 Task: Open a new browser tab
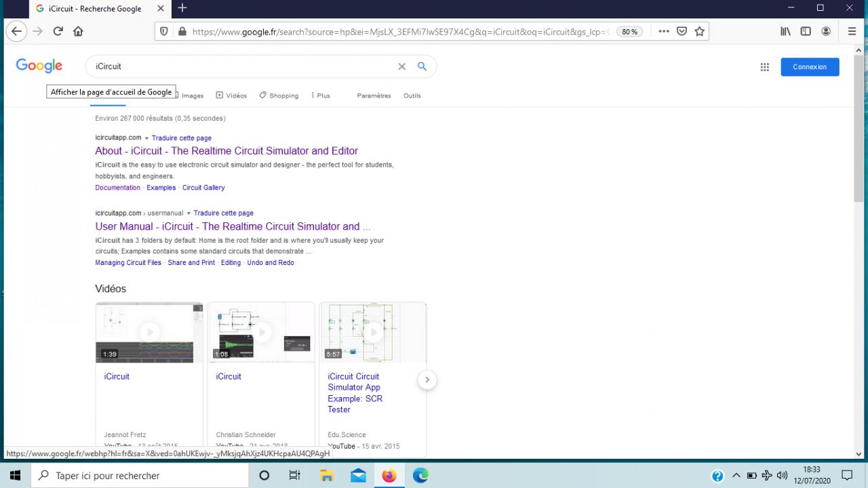click(x=182, y=8)
